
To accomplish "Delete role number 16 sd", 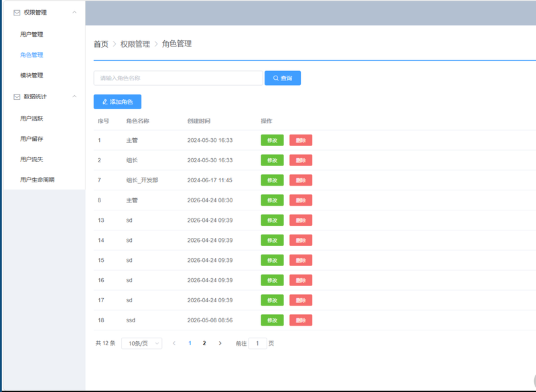I will click(301, 280).
